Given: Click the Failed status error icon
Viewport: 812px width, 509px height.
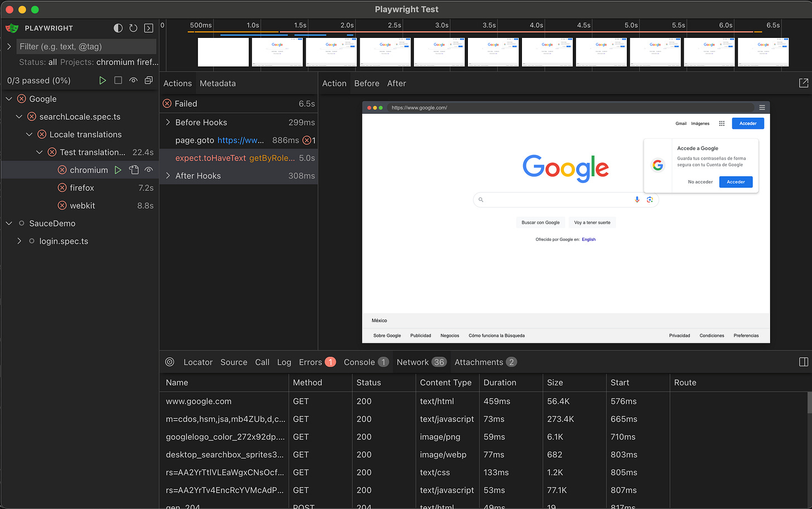Looking at the screenshot, I should tap(167, 104).
